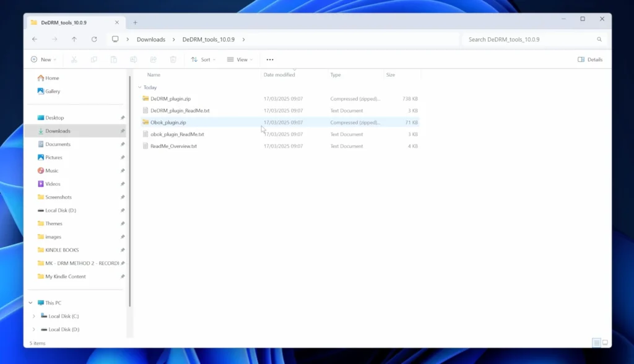Open Music in the sidebar

[x=51, y=171]
